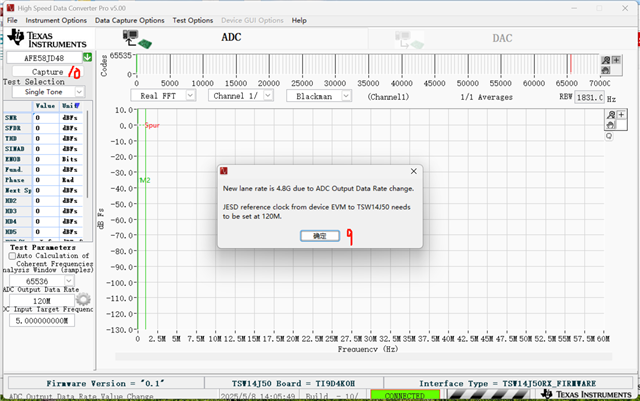Click the HD4 row label
The image size is (640, 401).
tap(11, 221)
